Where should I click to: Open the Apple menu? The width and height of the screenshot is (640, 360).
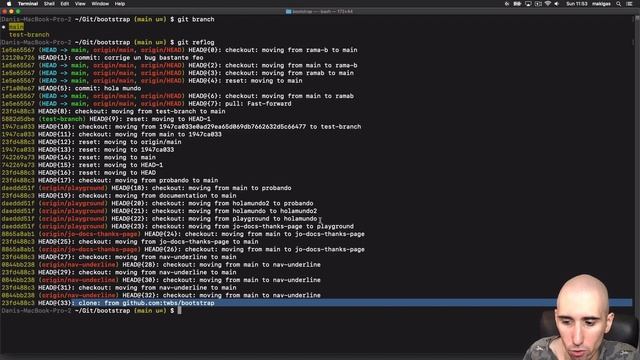coord(8,4)
